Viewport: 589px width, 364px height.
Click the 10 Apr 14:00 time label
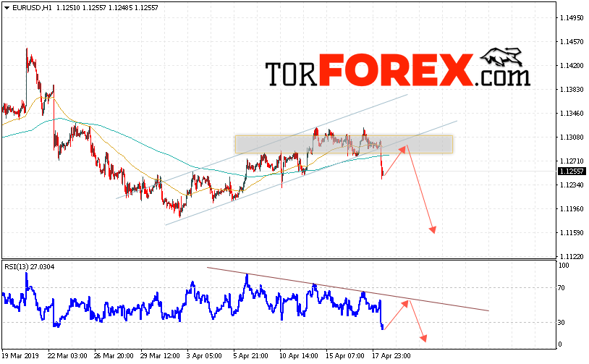(x=299, y=356)
